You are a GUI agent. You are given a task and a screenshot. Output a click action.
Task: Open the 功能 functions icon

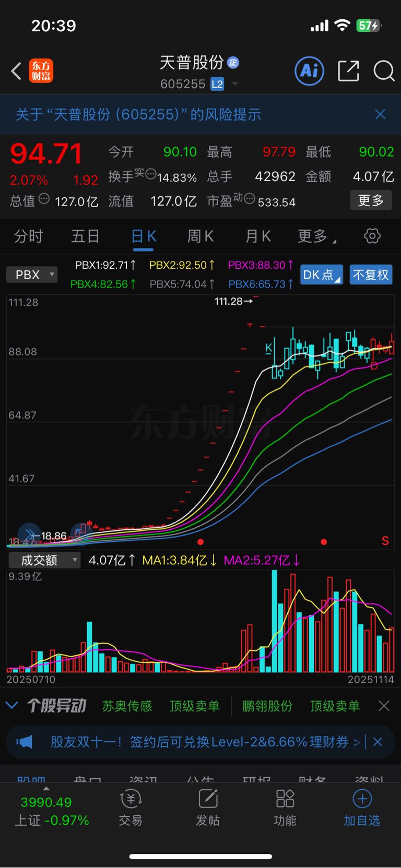click(285, 808)
